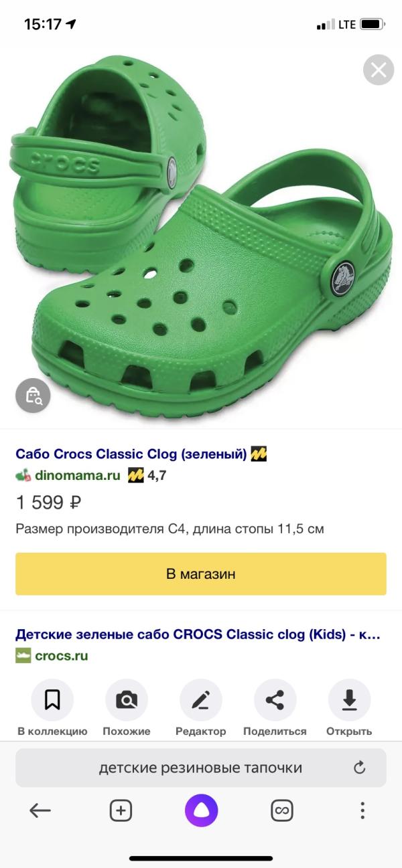This screenshot has width=402, height=868.
Task: Open browser three-dot menu
Action: tap(362, 811)
